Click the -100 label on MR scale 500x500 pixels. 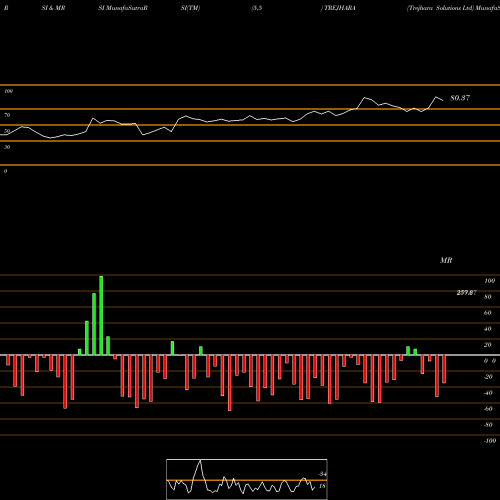click(490, 441)
